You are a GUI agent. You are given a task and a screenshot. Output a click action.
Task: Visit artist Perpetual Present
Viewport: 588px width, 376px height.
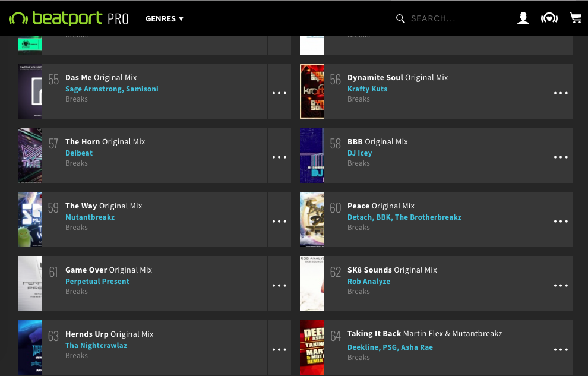[x=97, y=281]
